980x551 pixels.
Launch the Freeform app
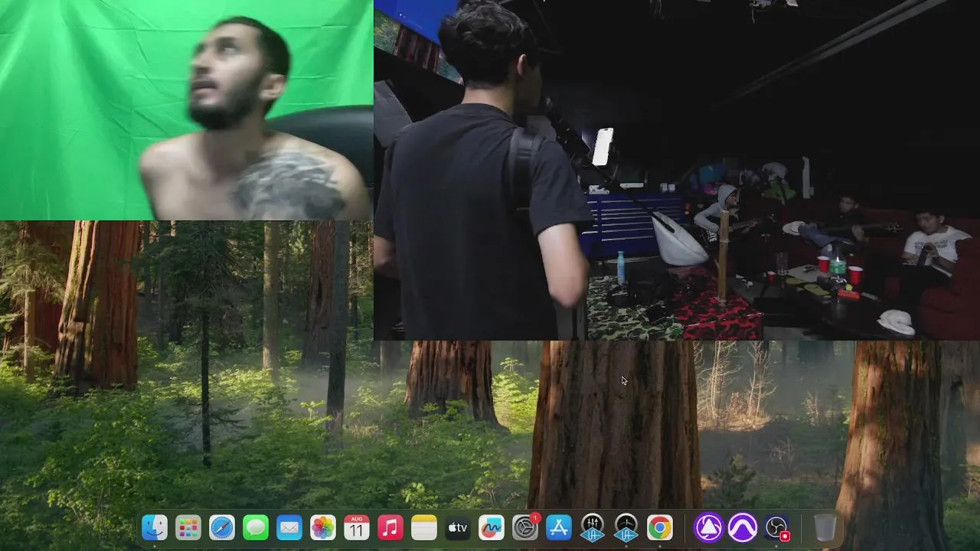(x=492, y=527)
